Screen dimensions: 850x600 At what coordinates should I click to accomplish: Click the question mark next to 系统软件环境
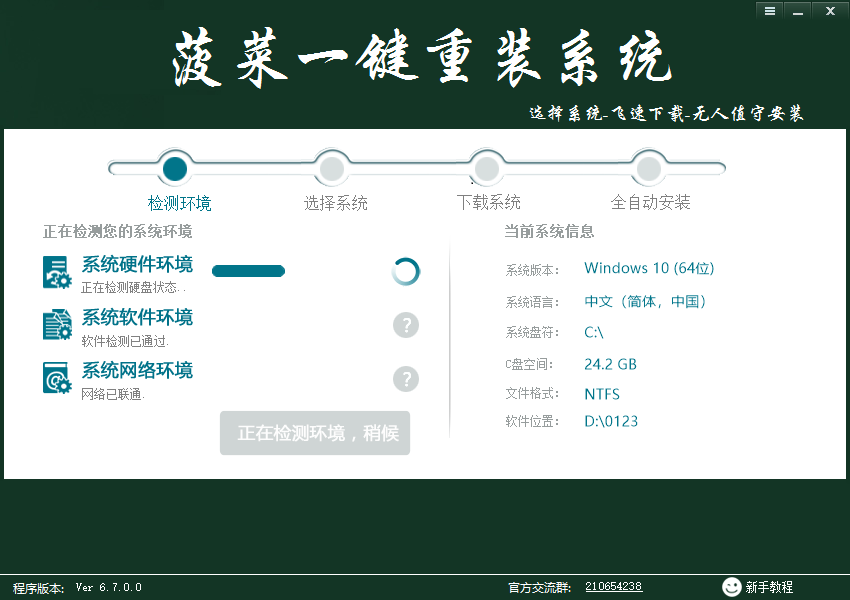pyautogui.click(x=406, y=325)
